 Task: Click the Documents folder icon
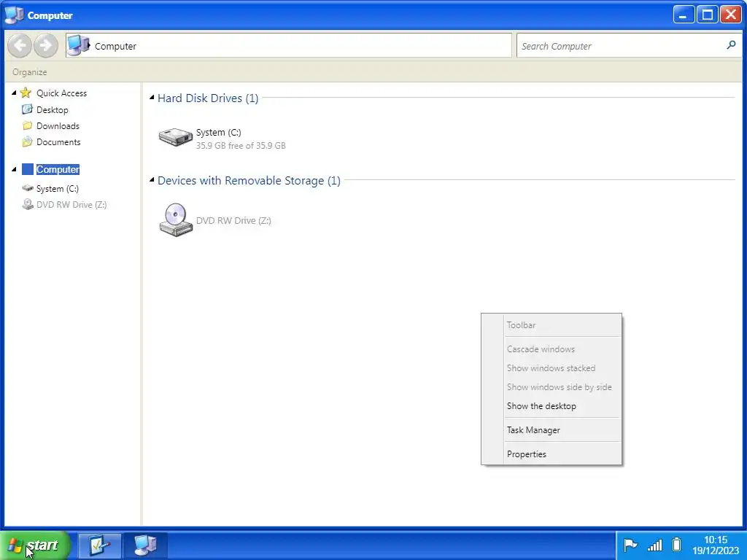point(27,142)
